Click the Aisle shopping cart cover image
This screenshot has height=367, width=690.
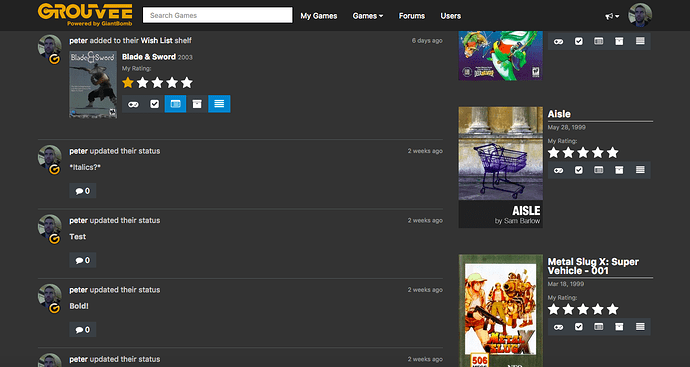point(500,167)
